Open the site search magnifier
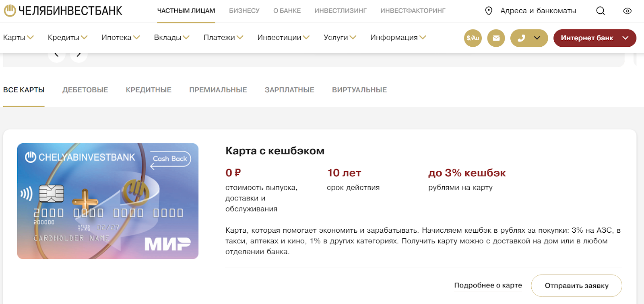 [x=601, y=11]
